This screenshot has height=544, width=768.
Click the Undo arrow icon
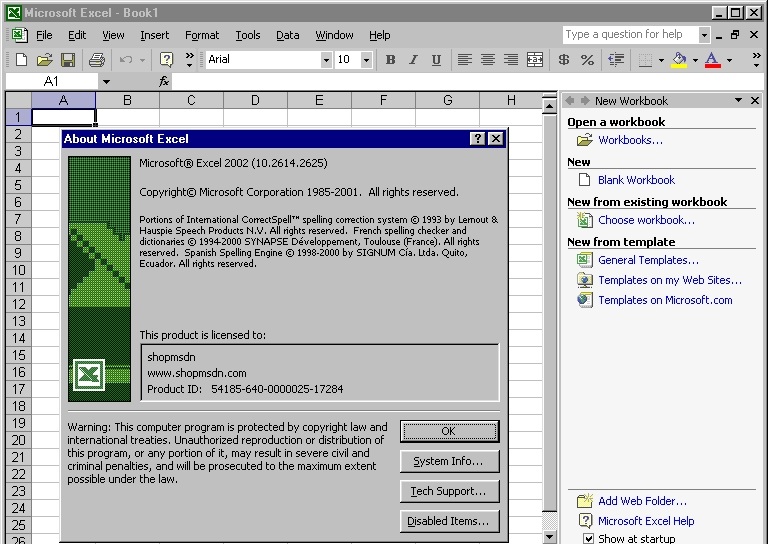coord(126,60)
